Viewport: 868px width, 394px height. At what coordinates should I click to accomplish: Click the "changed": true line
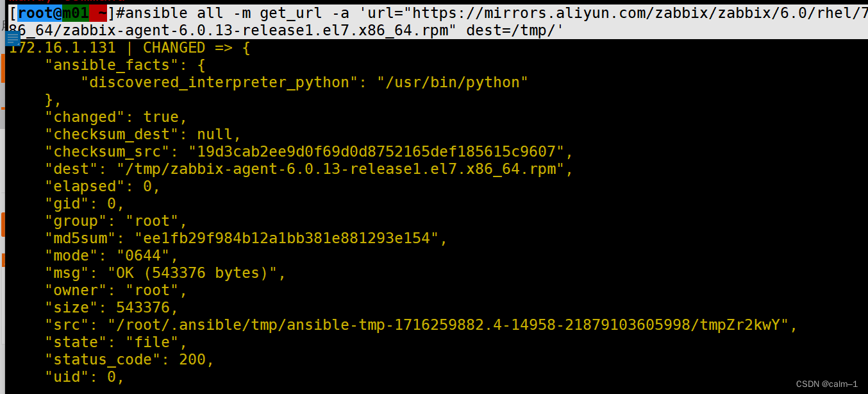tap(115, 117)
